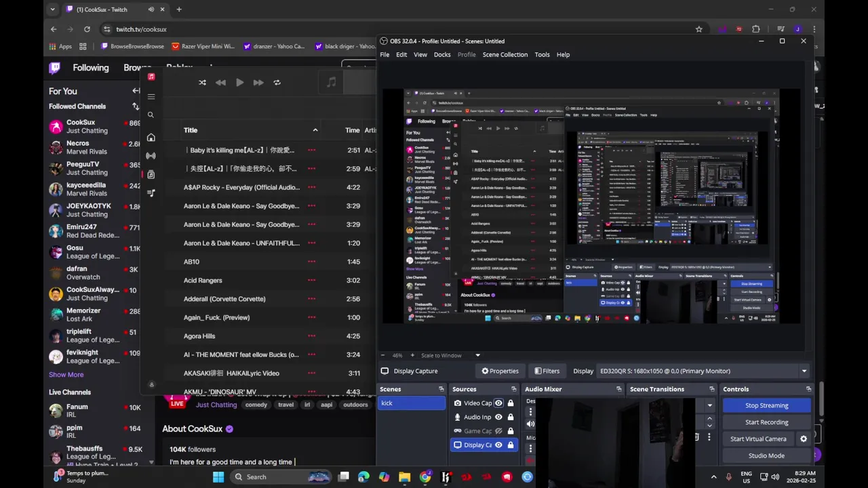
Task: Toggle visibility of Display Capture source
Action: coord(498,445)
